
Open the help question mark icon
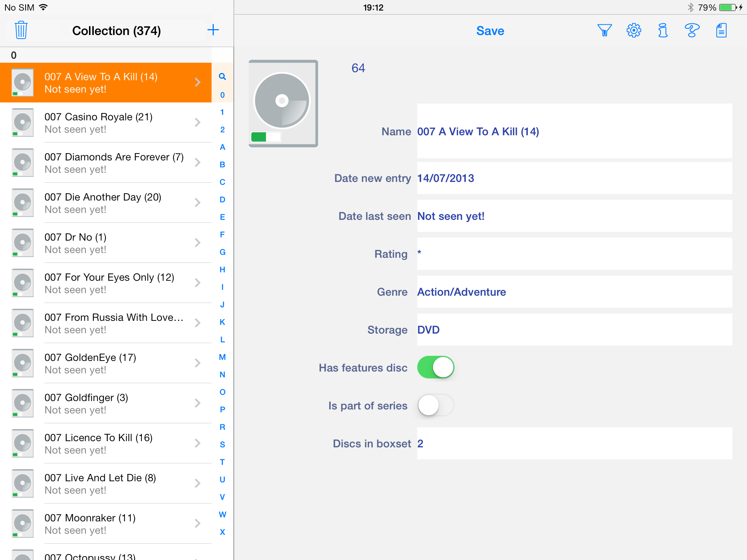pyautogui.click(x=692, y=30)
